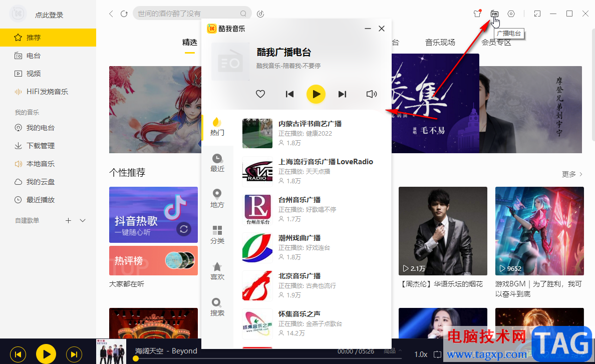
Task: Switch to the 精选 tab
Action: 190,42
